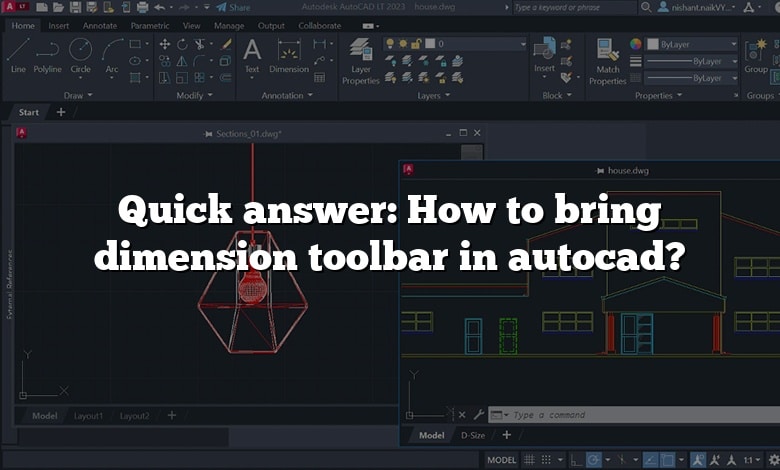Expand the Draw panel
Image resolution: width=780 pixels, height=470 pixels.
pyautogui.click(x=78, y=95)
